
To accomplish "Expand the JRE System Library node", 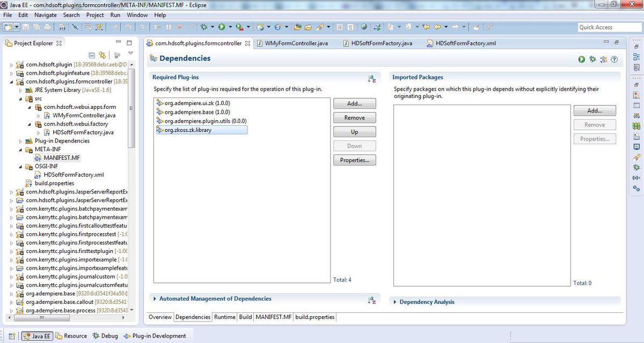I will 21,90.
